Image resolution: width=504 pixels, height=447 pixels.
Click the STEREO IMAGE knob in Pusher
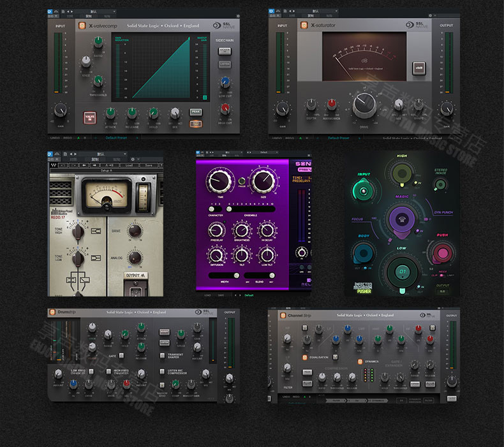(x=440, y=184)
